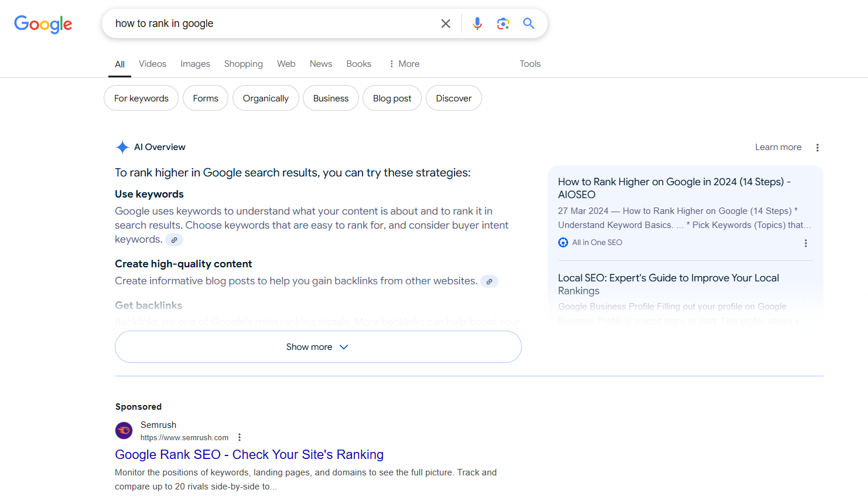This screenshot has width=868, height=500.
Task: Click the 27 Mar 2024 snippet text
Action: point(685,218)
